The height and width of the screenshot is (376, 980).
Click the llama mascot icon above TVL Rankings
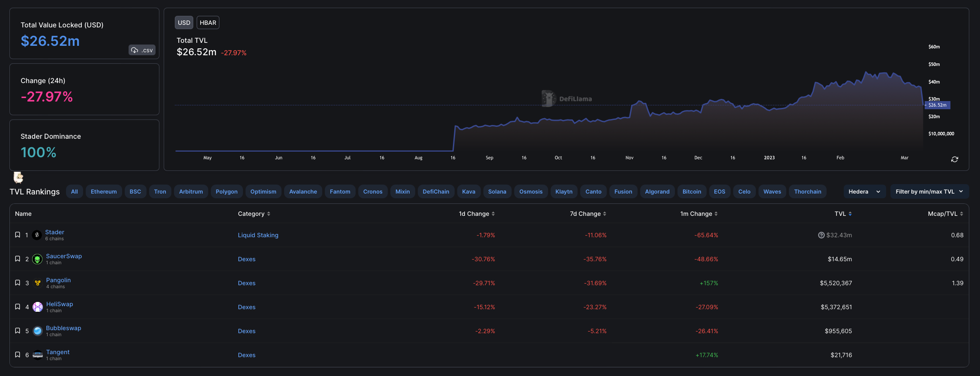tap(18, 177)
